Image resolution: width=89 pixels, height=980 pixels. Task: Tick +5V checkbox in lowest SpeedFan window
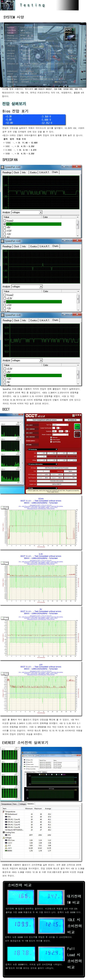(5, 372)
